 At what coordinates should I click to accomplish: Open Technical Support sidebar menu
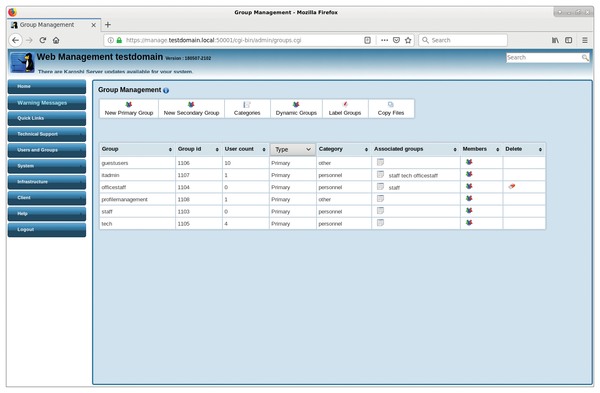47,134
